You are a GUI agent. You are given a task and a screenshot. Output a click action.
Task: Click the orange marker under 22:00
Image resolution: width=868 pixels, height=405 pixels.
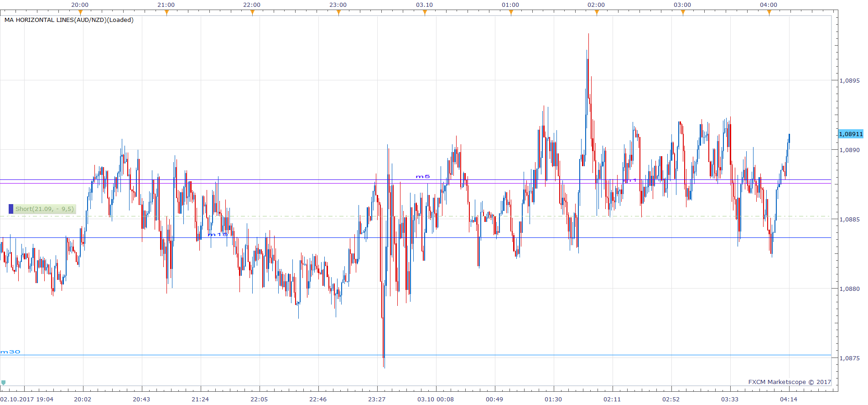pos(252,12)
